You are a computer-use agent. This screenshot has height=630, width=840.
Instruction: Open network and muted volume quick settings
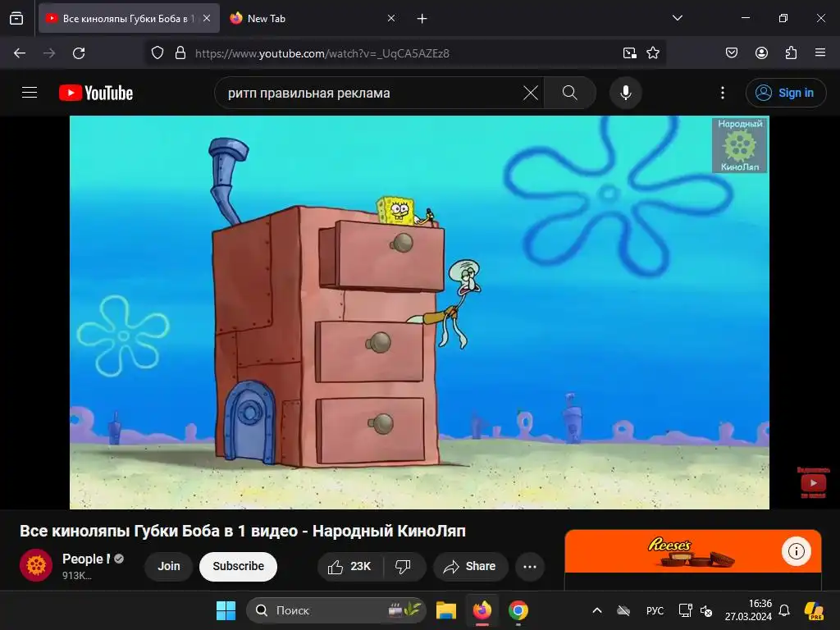[x=696, y=610]
